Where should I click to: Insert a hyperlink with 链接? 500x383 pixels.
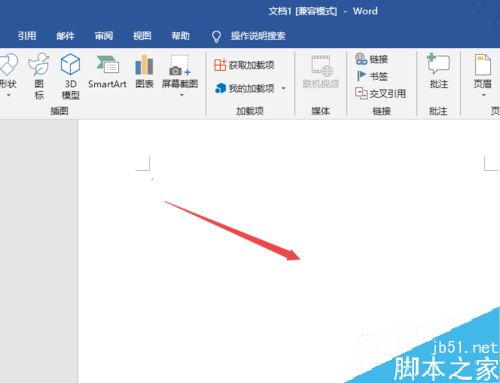371,59
